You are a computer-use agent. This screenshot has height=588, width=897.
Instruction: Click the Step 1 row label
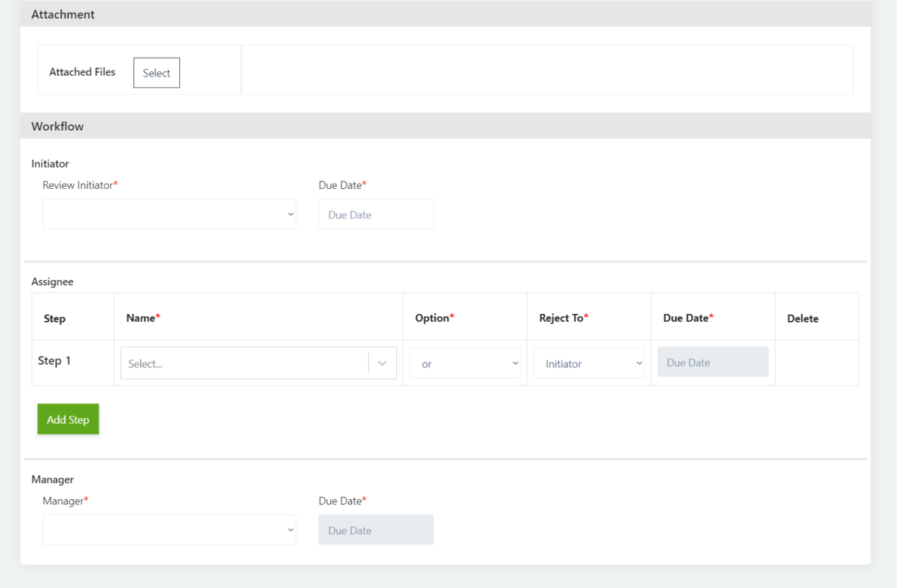54,360
